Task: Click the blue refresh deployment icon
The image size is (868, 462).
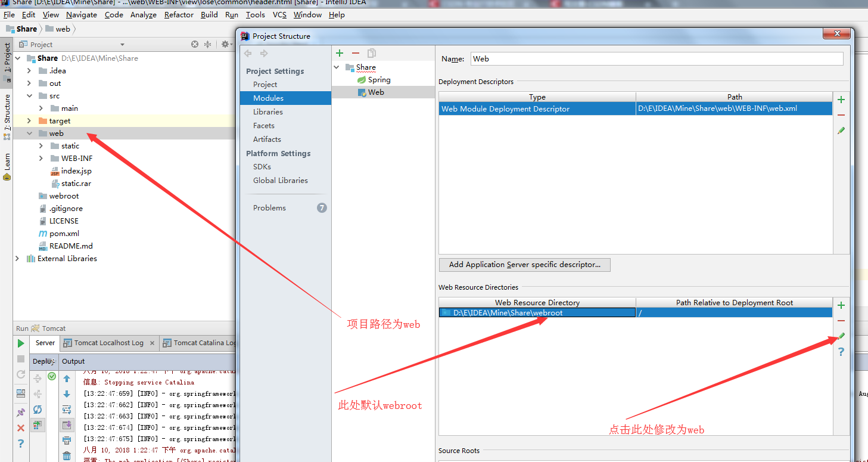Action: click(38, 409)
